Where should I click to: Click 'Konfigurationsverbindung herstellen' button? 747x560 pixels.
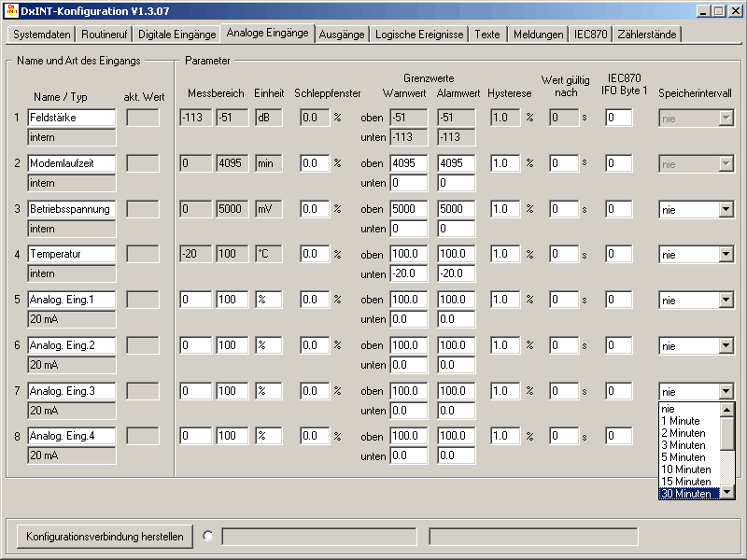pyautogui.click(x=106, y=536)
